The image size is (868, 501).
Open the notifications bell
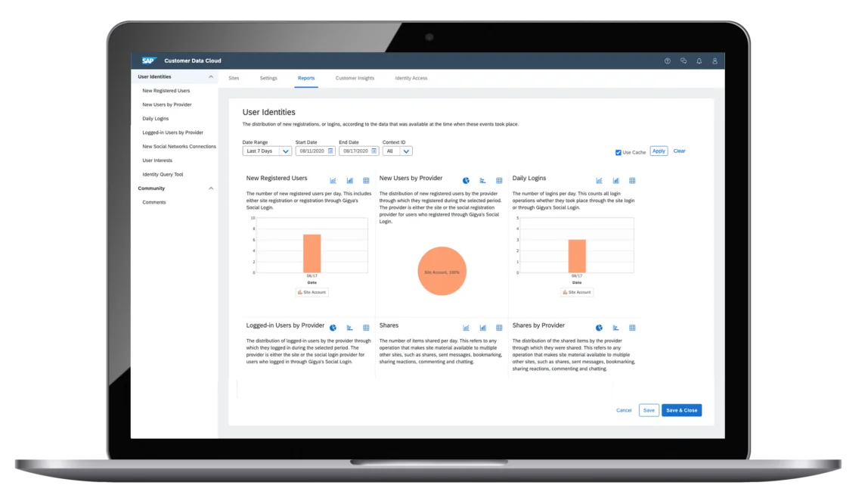[699, 61]
